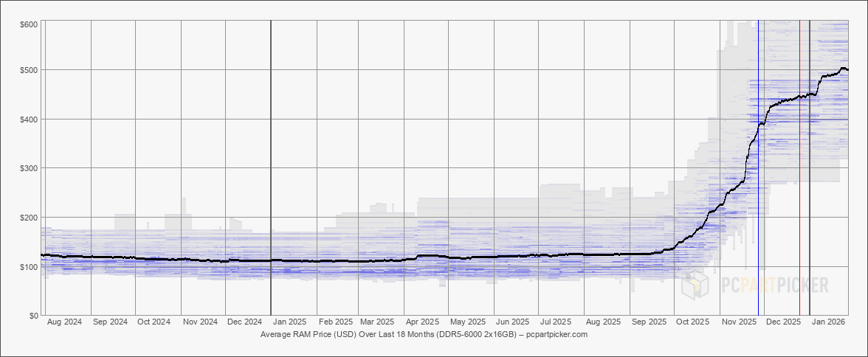Click the dark vertical line at Jan 2025
Viewport: 868px width, 357px height.
[271, 167]
